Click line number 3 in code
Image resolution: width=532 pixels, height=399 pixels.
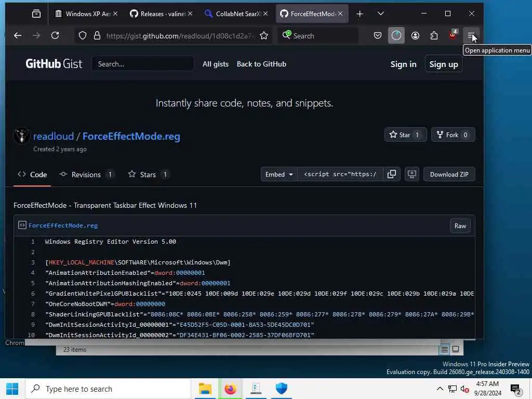pyautogui.click(x=33, y=262)
